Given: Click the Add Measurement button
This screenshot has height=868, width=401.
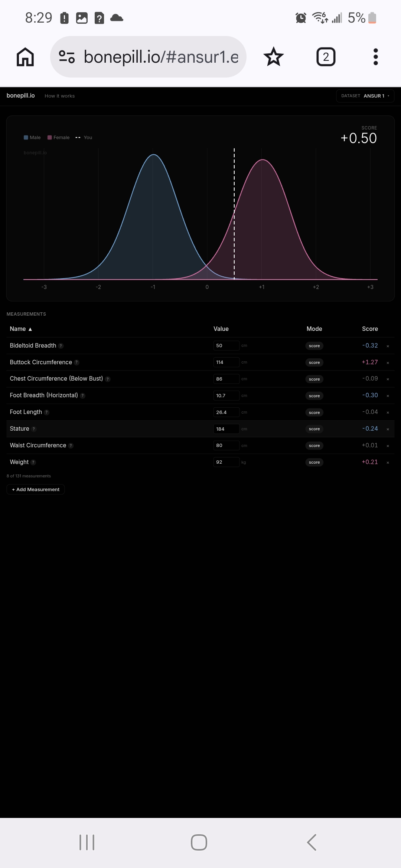Looking at the screenshot, I should pos(36,490).
